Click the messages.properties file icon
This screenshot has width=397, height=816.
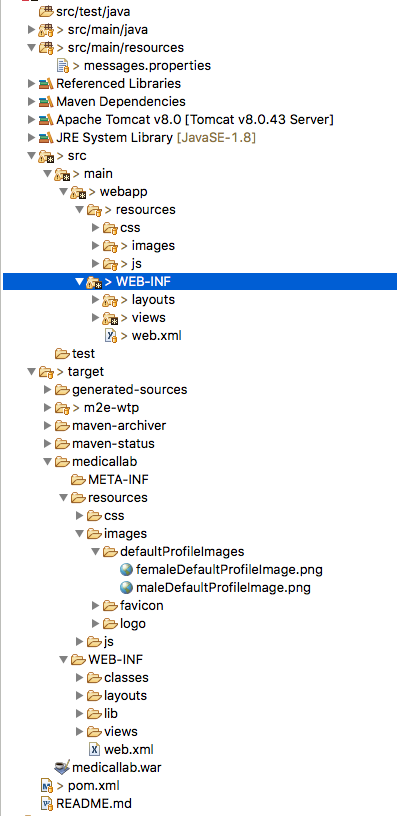tap(62, 66)
